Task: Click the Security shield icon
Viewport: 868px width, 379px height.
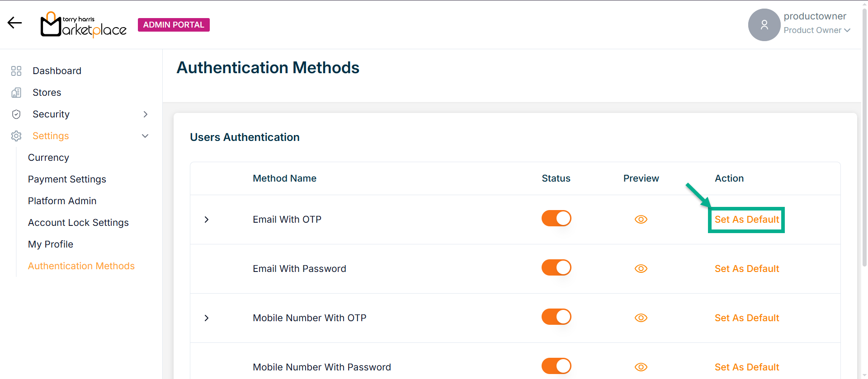Action: (x=16, y=114)
